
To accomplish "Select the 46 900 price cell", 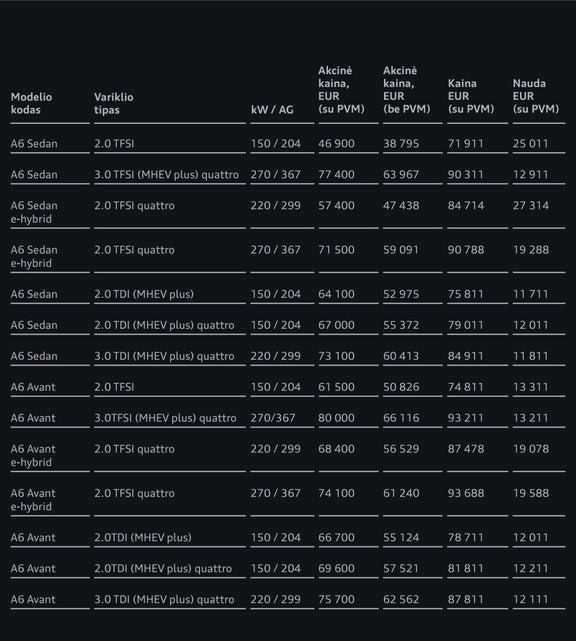I will 336,143.
